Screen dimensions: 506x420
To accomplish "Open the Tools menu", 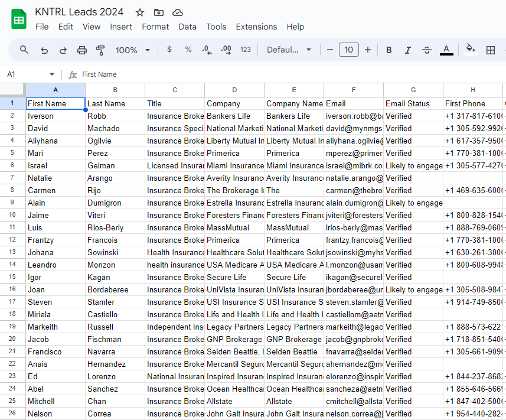I will tap(216, 27).
